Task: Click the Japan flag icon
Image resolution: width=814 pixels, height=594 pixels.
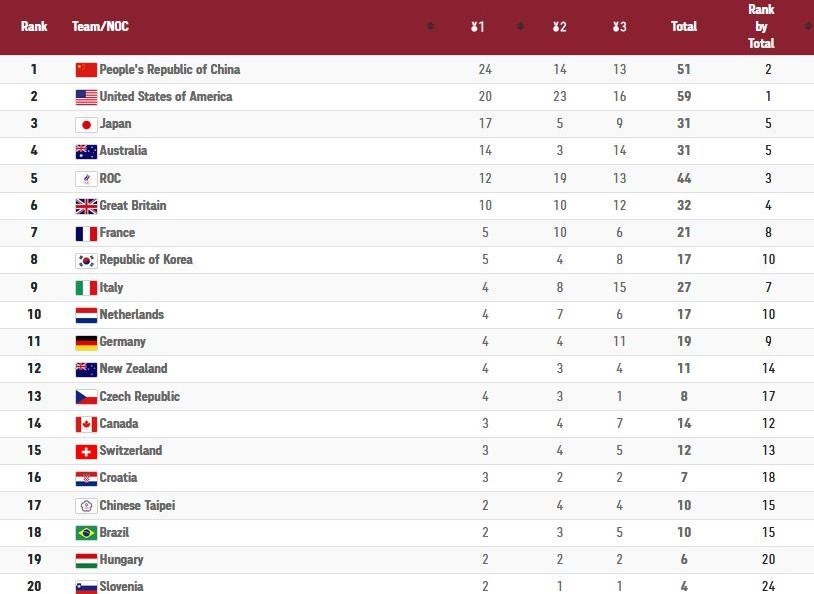Action: click(x=86, y=124)
